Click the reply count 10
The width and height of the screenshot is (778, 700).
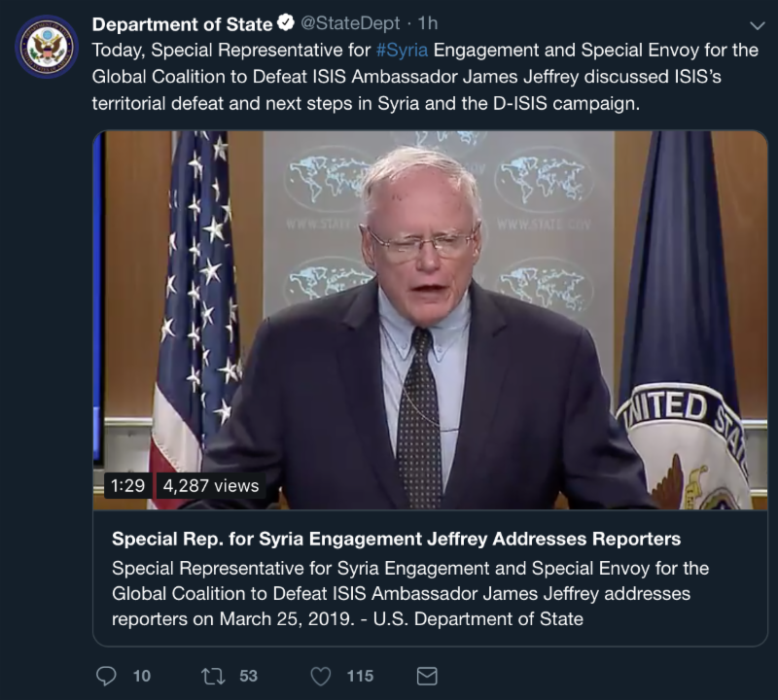(x=141, y=676)
